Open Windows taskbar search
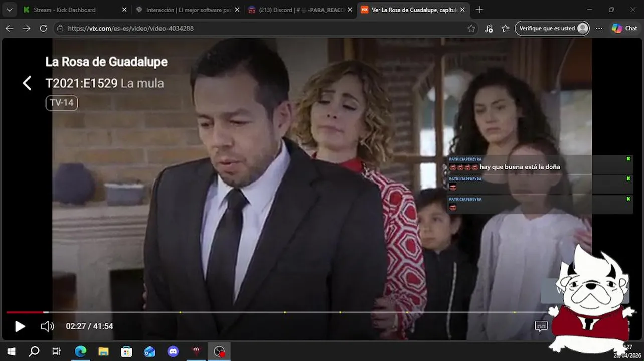This screenshot has width=644, height=361. pos(34,351)
